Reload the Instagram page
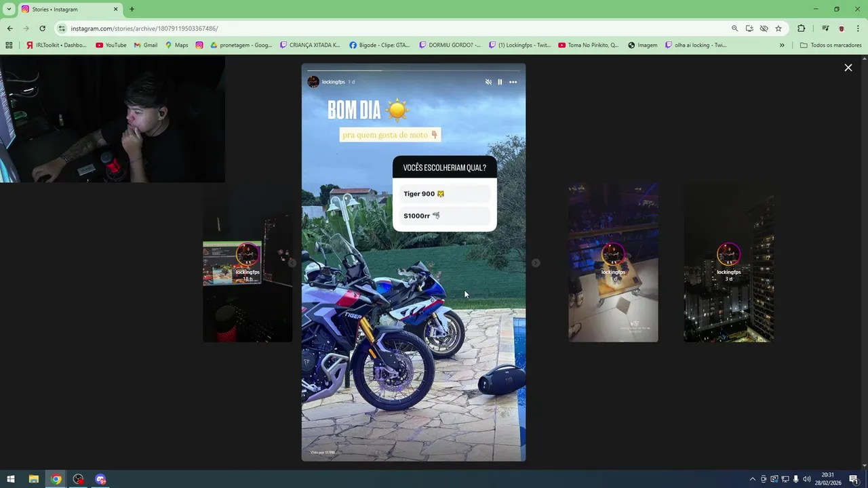868x488 pixels. pyautogui.click(x=42, y=28)
